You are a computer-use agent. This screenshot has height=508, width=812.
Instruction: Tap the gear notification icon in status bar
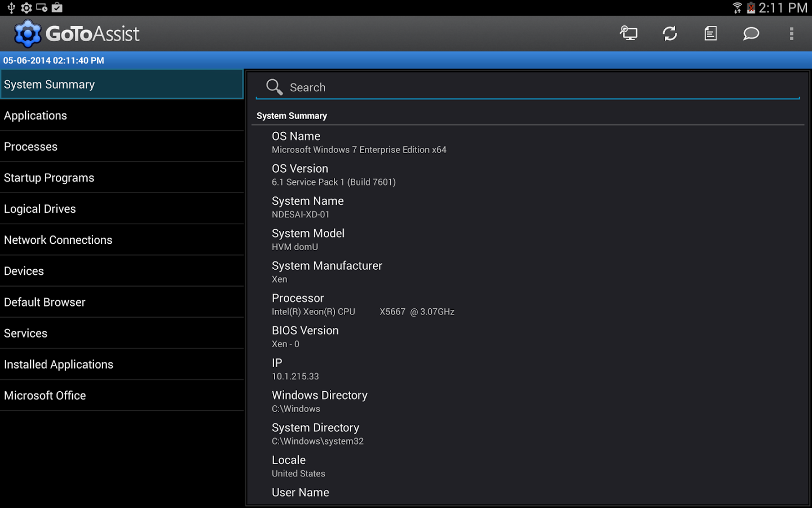click(x=26, y=7)
